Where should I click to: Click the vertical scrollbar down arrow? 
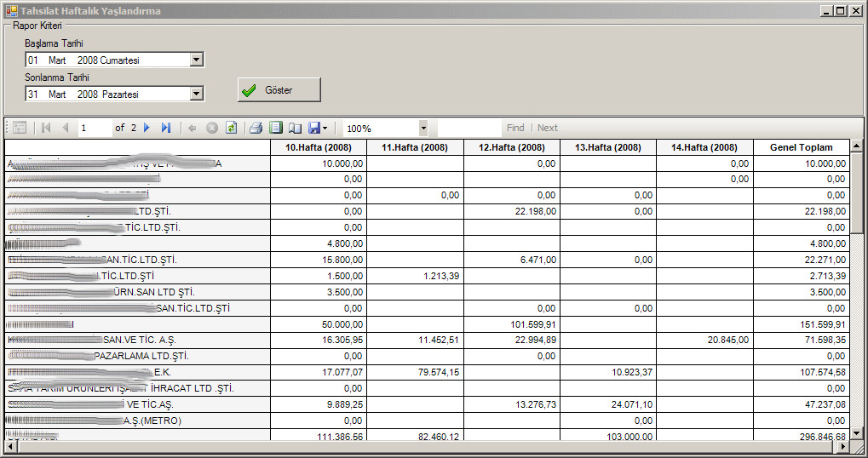(x=856, y=432)
